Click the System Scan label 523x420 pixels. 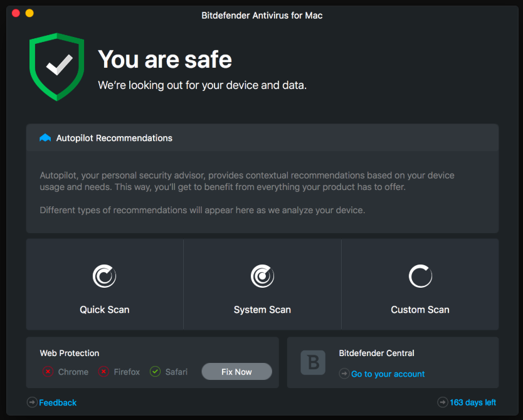pyautogui.click(x=263, y=310)
